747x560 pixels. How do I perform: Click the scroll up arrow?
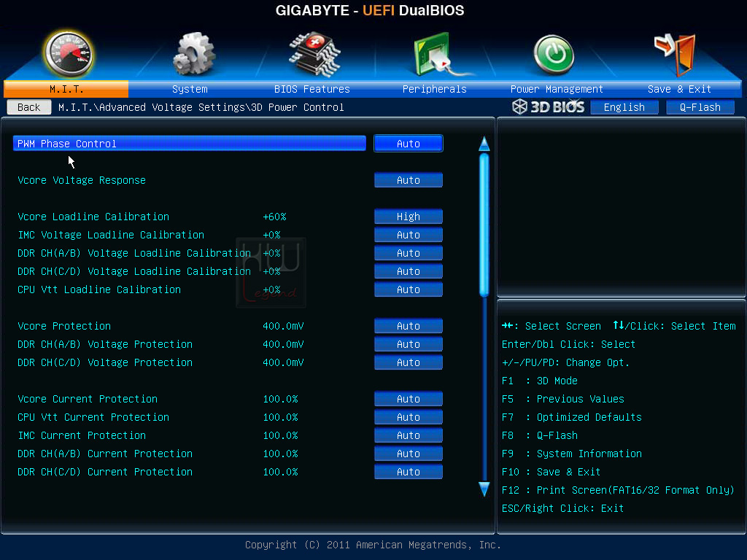[x=484, y=144]
